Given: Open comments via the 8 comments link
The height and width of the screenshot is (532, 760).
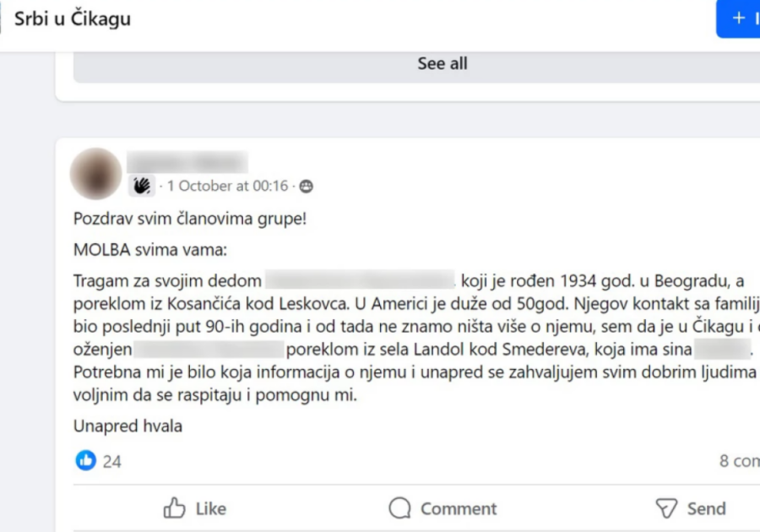Looking at the screenshot, I should pos(736,461).
